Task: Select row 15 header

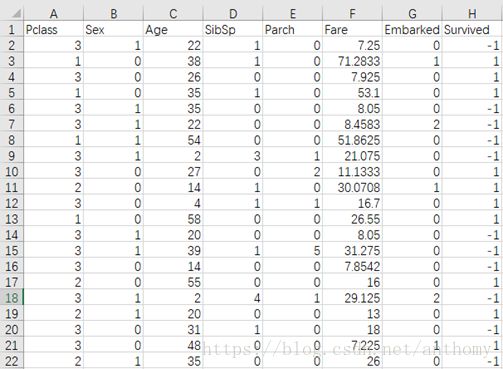Action: click(12, 251)
